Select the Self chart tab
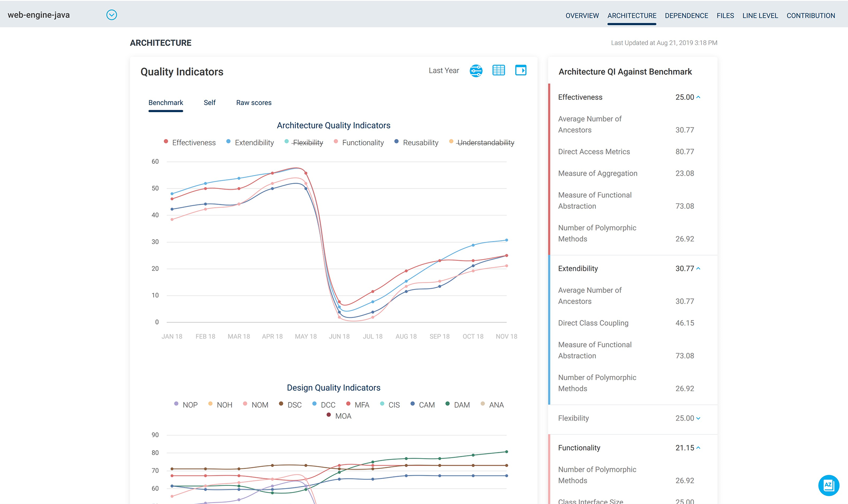 coord(209,102)
